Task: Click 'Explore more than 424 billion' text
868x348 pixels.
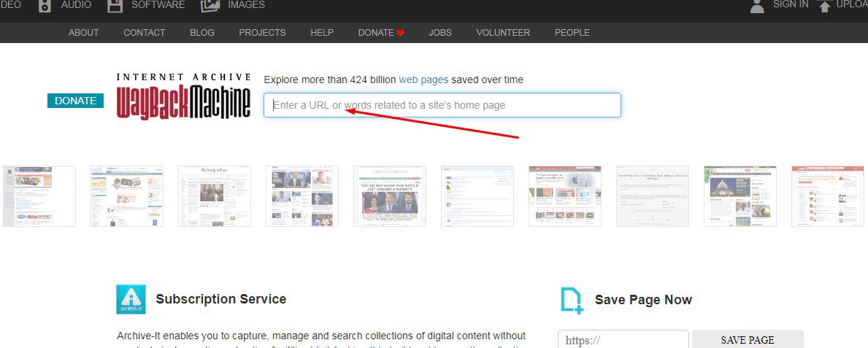Action: (330, 80)
